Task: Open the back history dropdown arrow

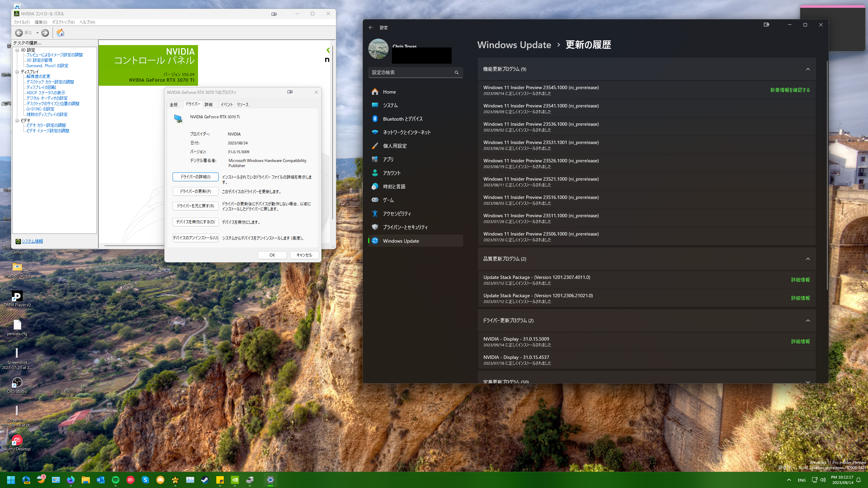Action: [x=37, y=33]
